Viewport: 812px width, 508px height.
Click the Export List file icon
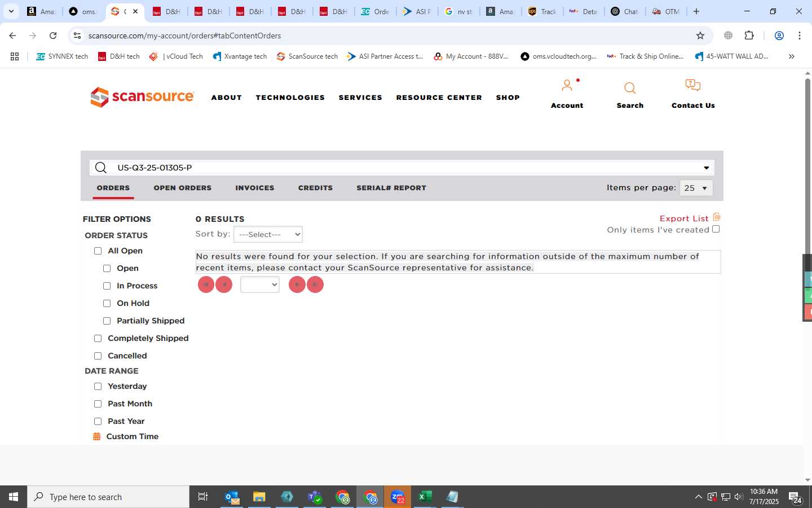point(717,217)
